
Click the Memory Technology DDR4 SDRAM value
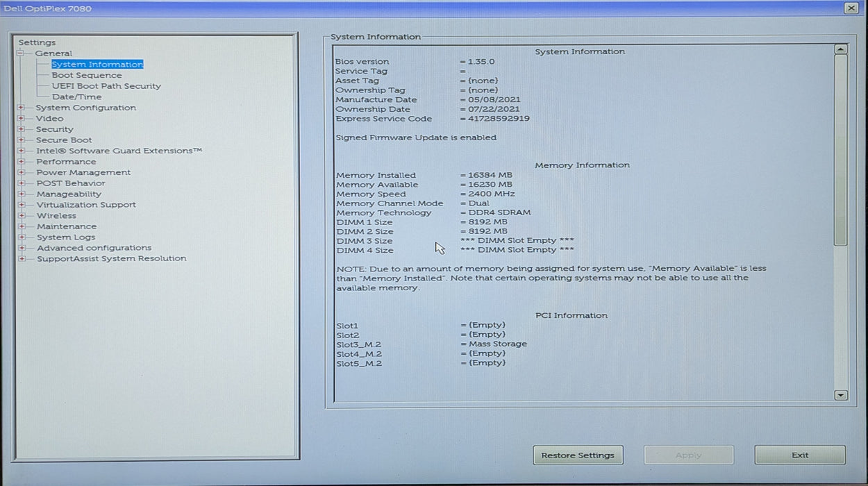click(499, 212)
